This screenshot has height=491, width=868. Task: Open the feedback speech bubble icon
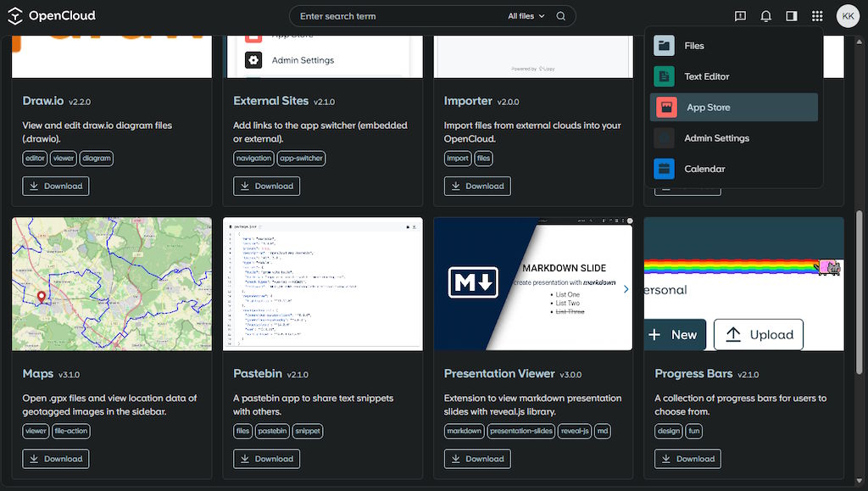point(740,16)
